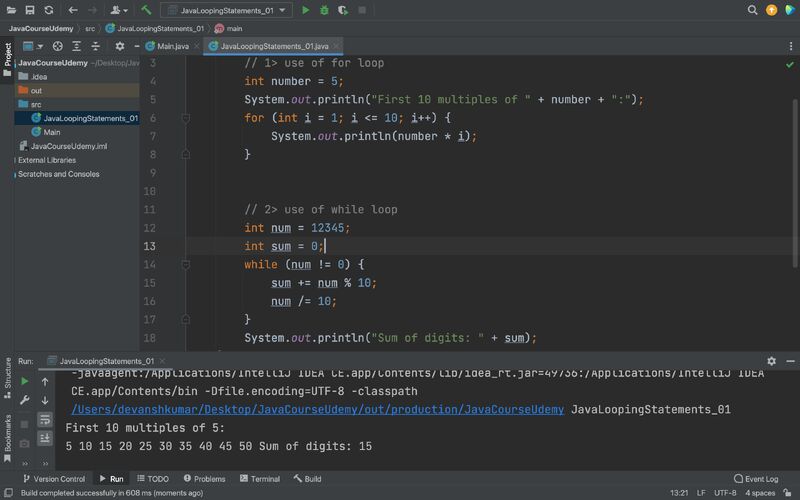
Task: Click Scroll to End in the Run console toolbar
Action: tap(45, 438)
